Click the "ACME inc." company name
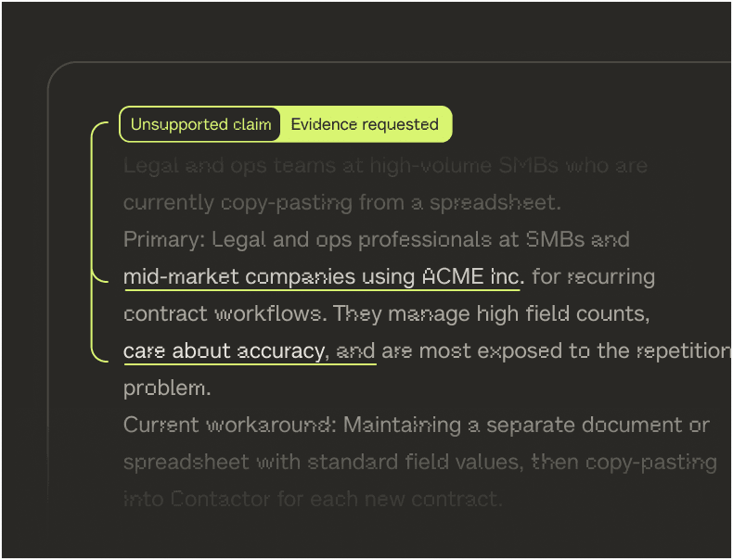This screenshot has height=560, width=733. click(x=472, y=276)
